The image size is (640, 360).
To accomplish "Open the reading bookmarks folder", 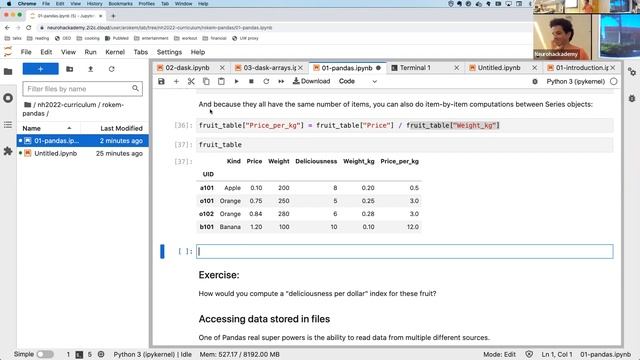I will [38, 38].
